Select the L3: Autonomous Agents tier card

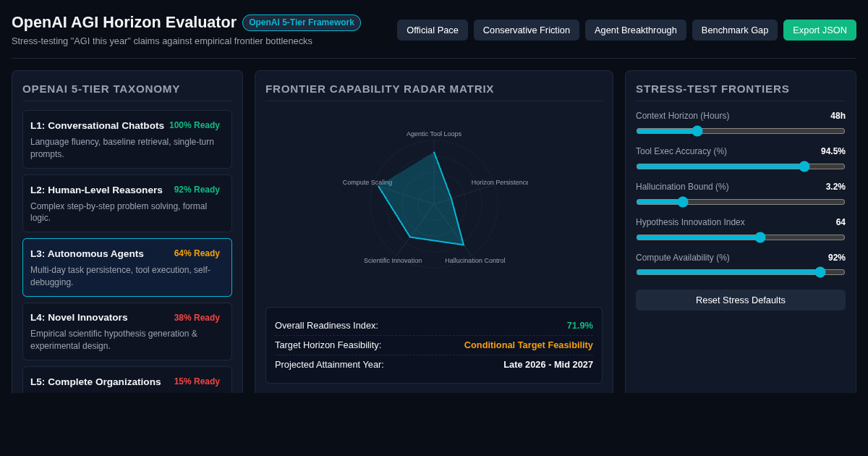tap(127, 267)
